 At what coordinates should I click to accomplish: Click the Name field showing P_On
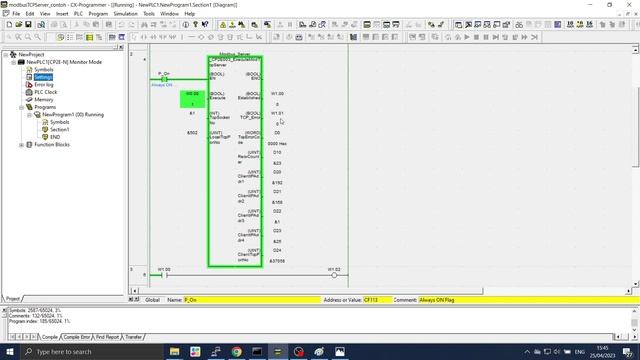pos(252,300)
